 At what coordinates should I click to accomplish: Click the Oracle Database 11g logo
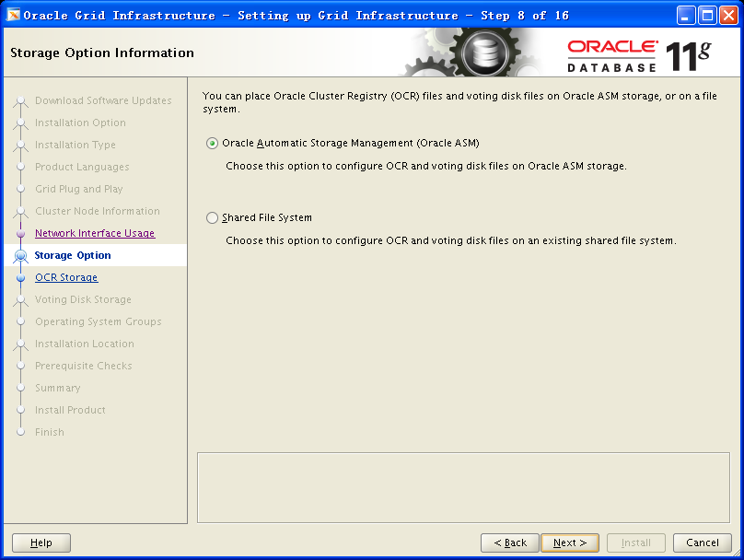click(x=639, y=56)
